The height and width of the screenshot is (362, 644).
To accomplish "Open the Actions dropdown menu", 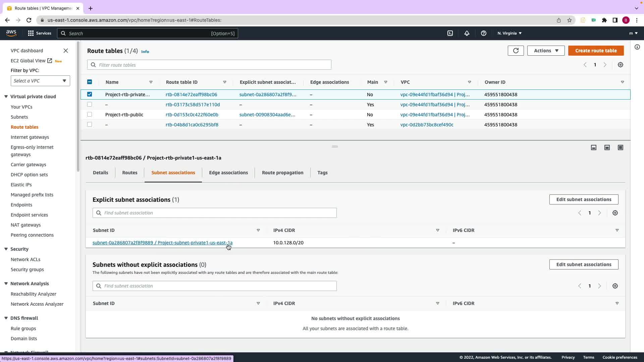I will point(546,51).
